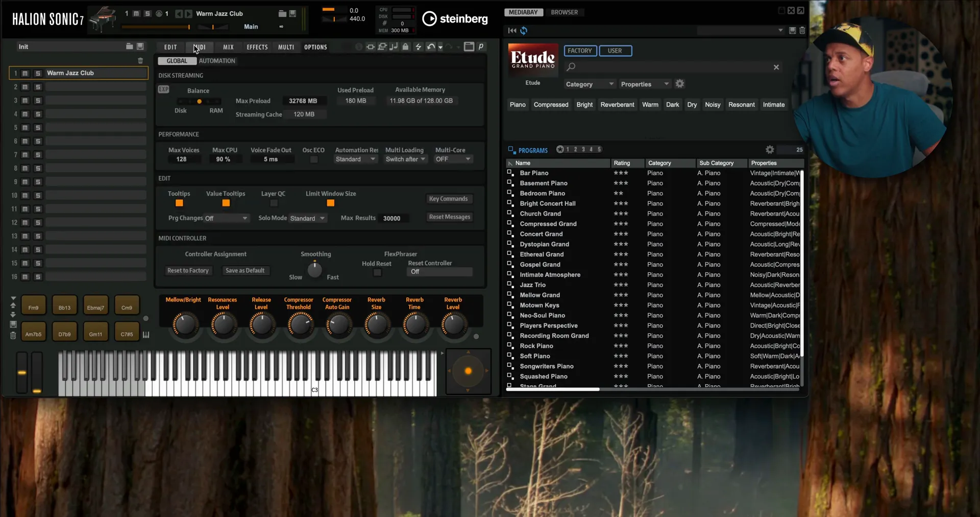The width and height of the screenshot is (980, 517).
Task: Open the Solo Mode Standard dropdown
Action: [x=307, y=218]
